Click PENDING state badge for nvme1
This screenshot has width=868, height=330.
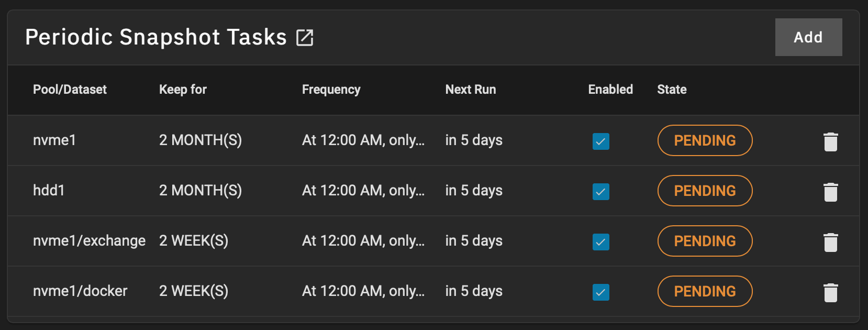[705, 140]
